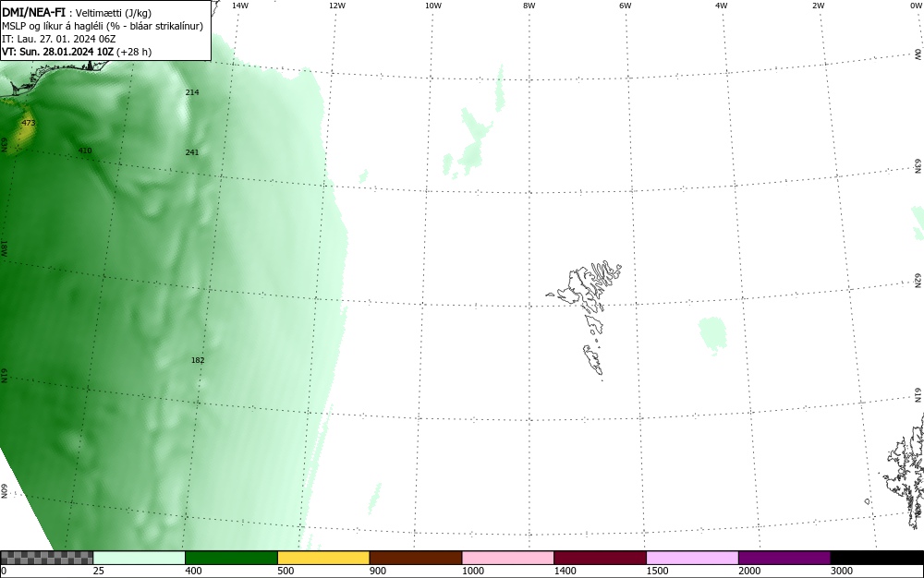Click the legend value 25
Viewport: 924px width, 578px height.
pos(99,571)
